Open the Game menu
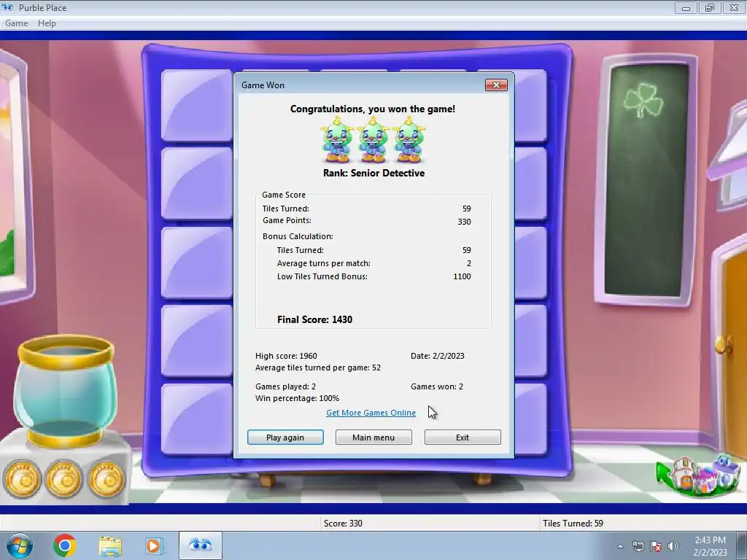 pos(16,23)
